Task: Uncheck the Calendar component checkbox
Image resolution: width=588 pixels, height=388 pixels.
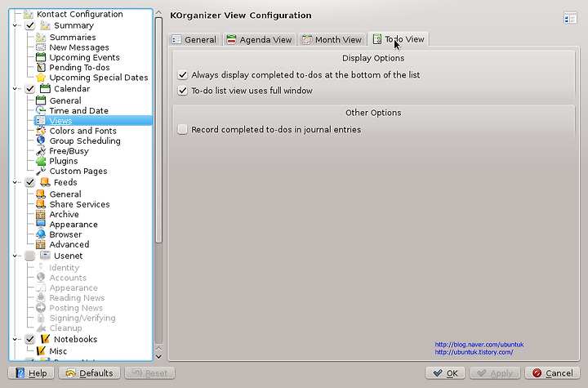Action: pos(29,89)
